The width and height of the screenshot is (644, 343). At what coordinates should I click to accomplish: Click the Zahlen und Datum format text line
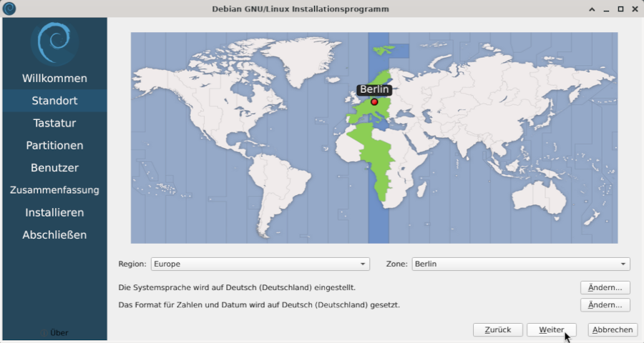[259, 305]
